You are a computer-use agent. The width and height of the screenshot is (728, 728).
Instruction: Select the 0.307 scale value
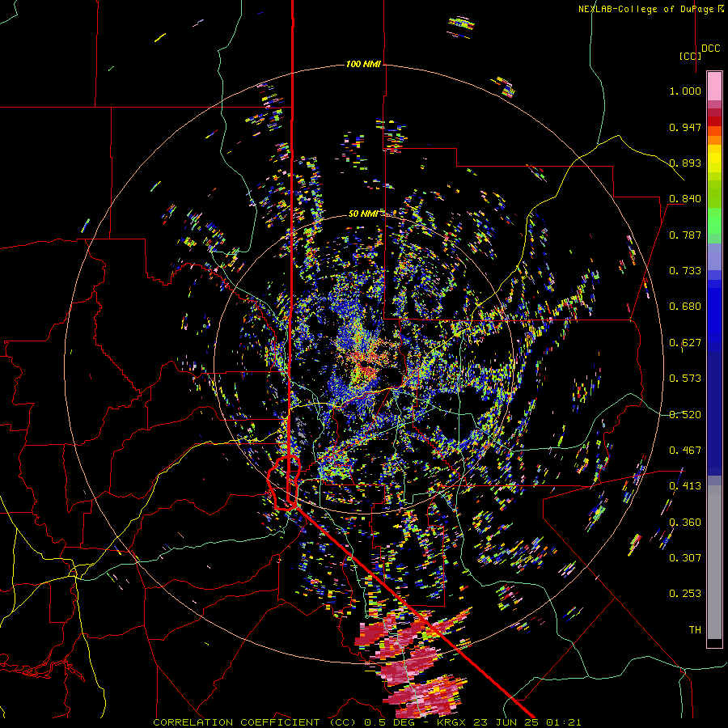(x=685, y=558)
